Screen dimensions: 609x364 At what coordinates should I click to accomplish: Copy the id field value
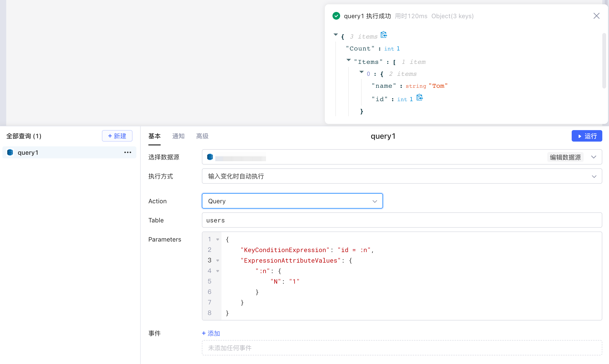coord(419,98)
